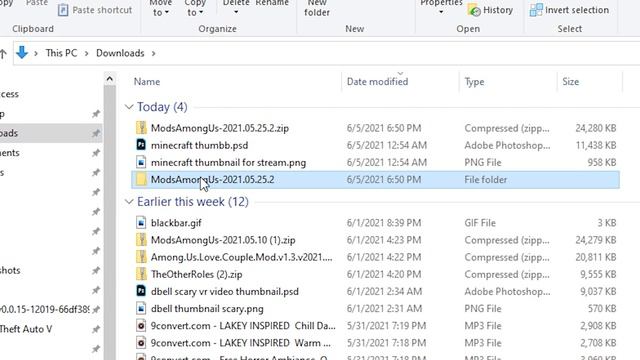Image resolution: width=640 pixels, height=360 pixels.
Task: Go to This PC in breadcrumb
Action: coord(61,53)
